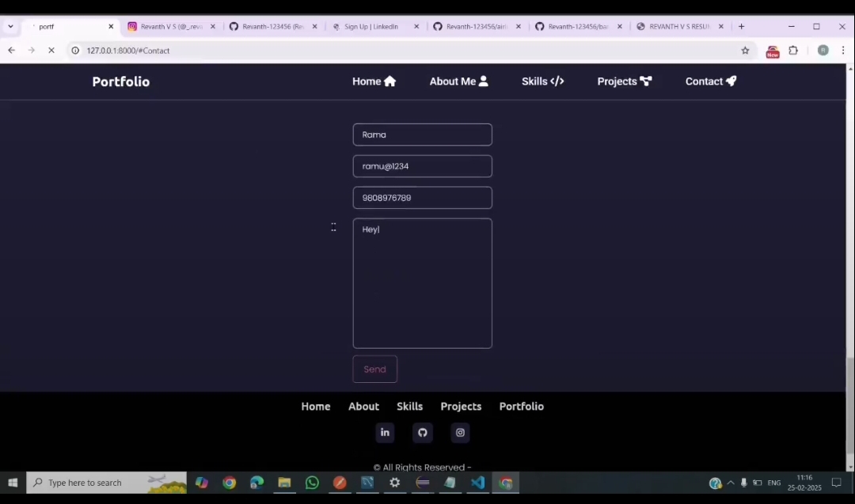This screenshot has height=504, width=855.
Task: Click the icon beside Projects in navbar
Action: click(x=645, y=81)
